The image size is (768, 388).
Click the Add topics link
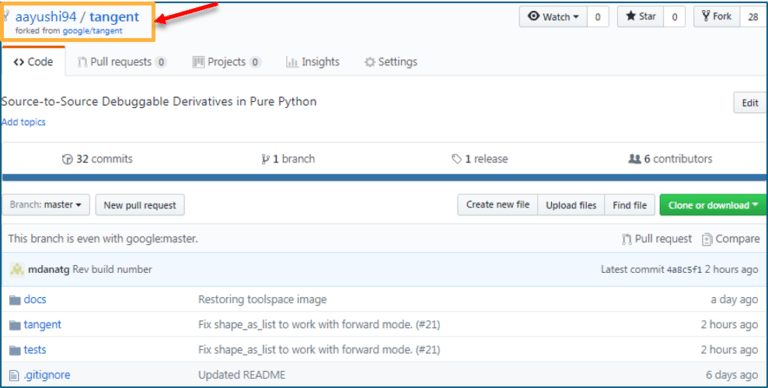[x=24, y=122]
